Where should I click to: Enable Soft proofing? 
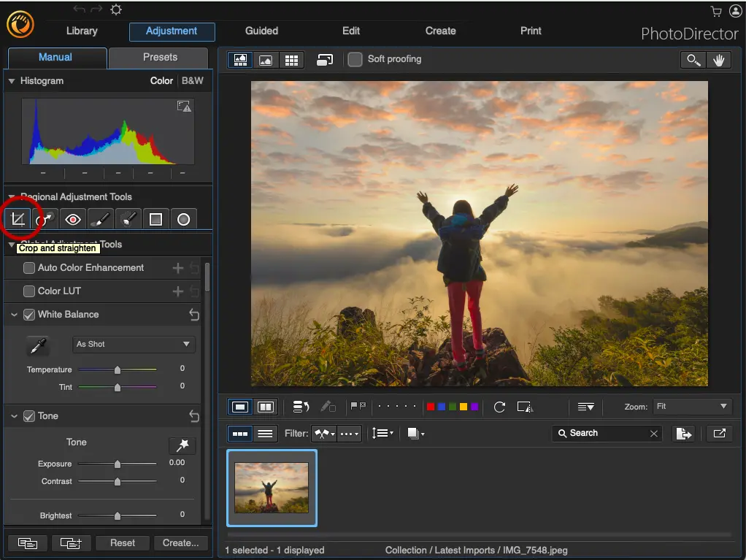coord(355,60)
